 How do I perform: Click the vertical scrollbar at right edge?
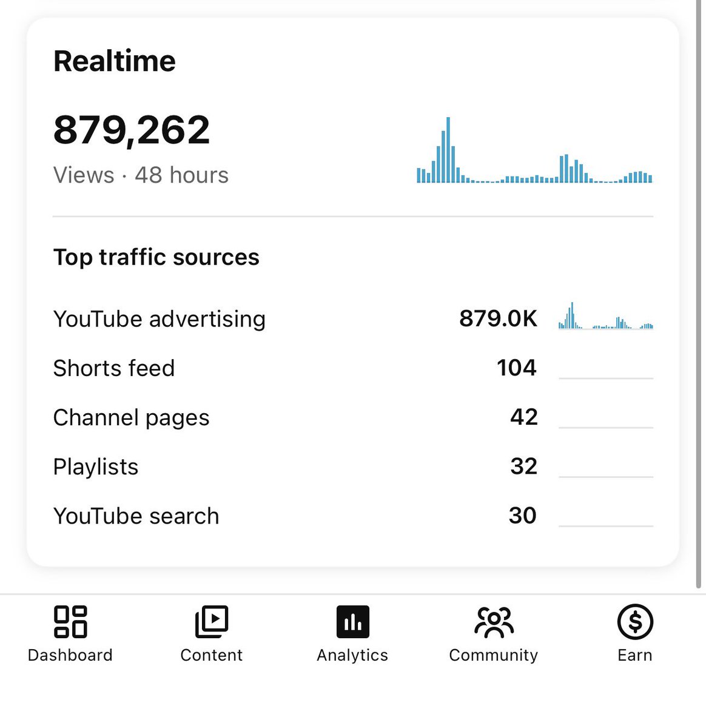coord(699,294)
